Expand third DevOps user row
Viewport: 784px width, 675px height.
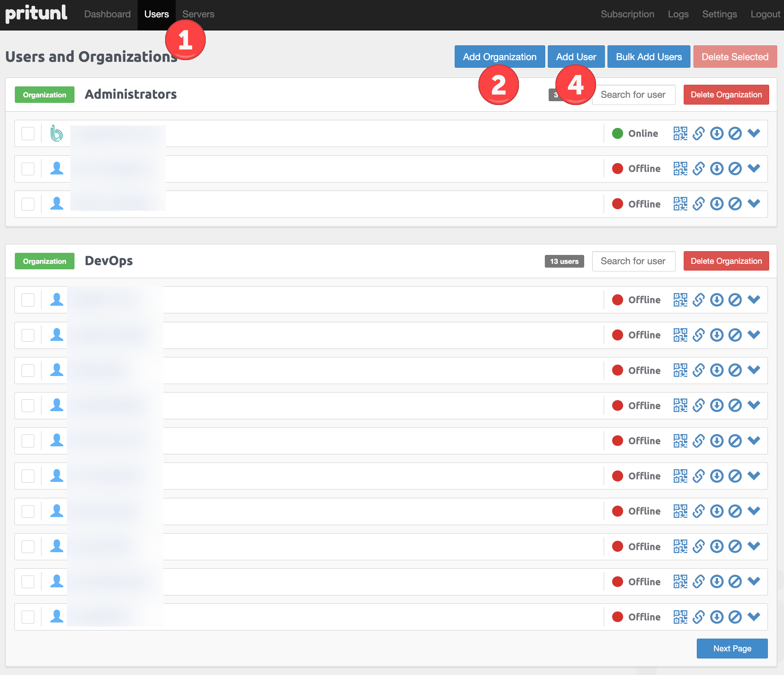click(x=754, y=370)
